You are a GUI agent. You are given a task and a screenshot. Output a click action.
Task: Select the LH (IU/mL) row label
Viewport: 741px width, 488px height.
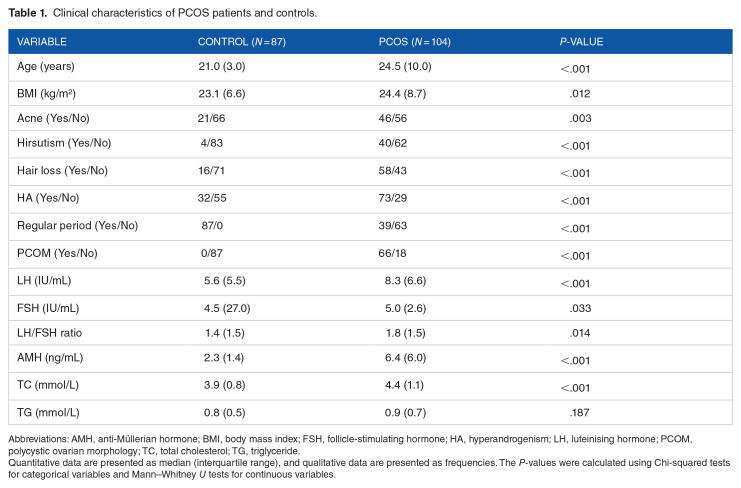click(46, 273)
